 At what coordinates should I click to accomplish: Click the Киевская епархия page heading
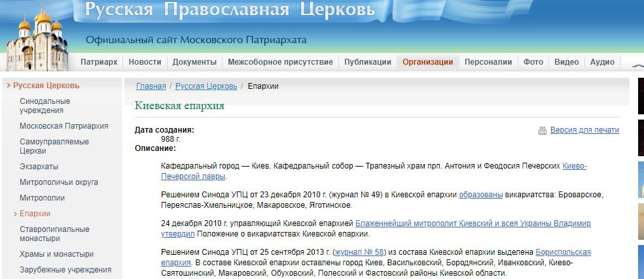pos(179,105)
